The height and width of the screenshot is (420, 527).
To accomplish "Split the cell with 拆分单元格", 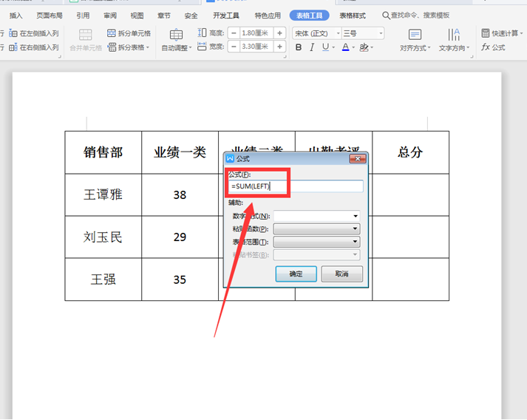I will 129,33.
